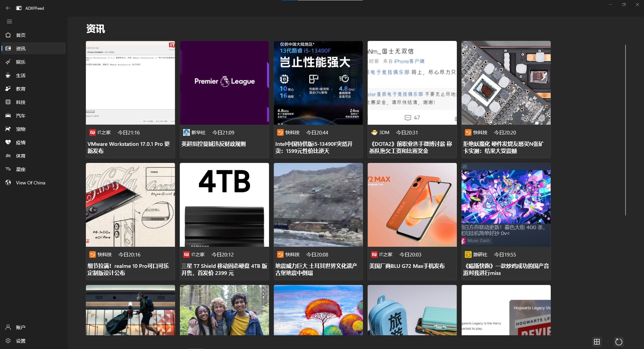Toggle the hamburger navigation menu
The height and width of the screenshot is (349, 644).
click(x=9, y=21)
